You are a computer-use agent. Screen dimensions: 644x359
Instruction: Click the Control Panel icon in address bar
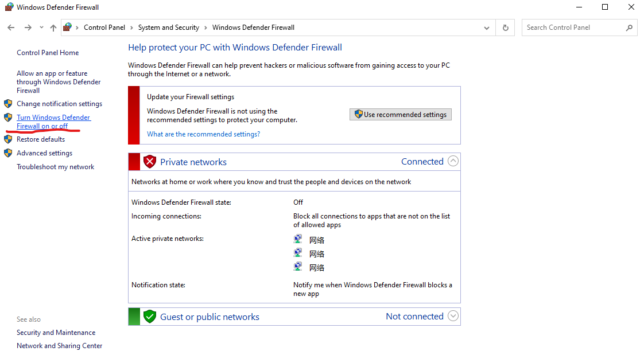[x=68, y=27]
